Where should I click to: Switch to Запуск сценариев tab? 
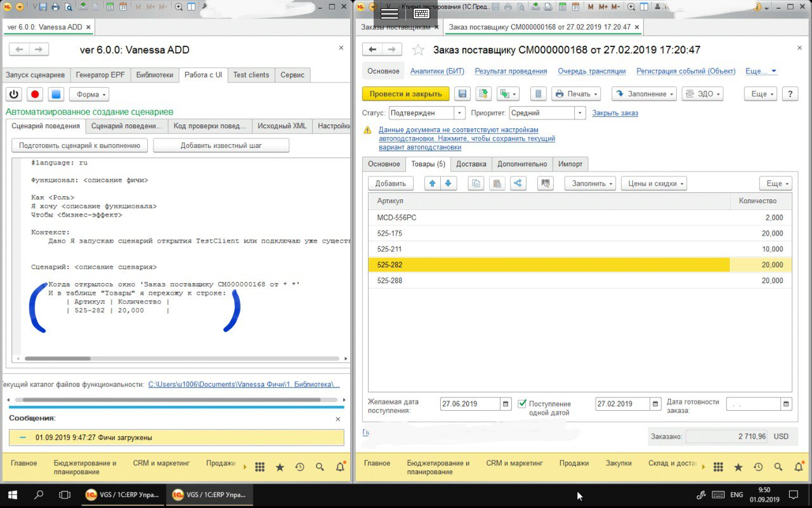(x=36, y=75)
